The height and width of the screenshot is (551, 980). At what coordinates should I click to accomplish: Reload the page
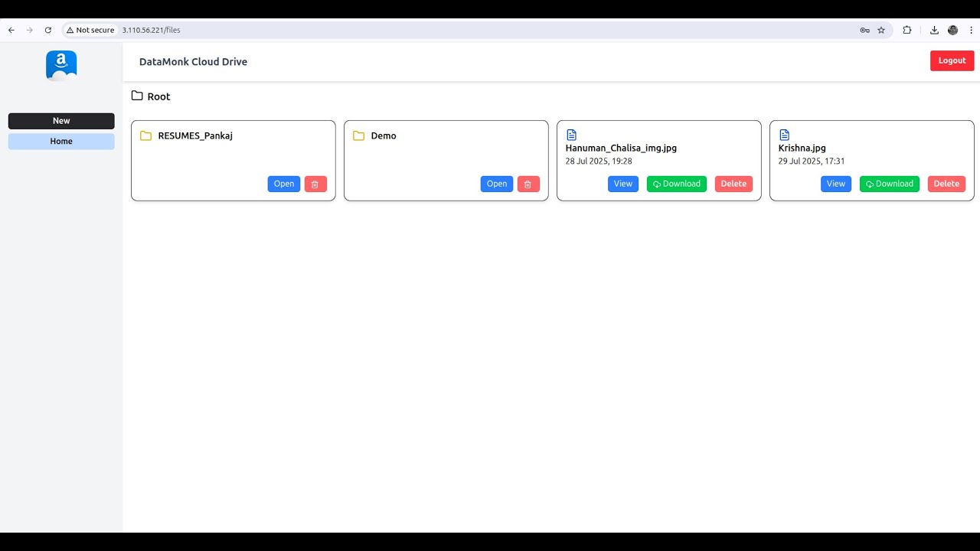pyautogui.click(x=48, y=30)
